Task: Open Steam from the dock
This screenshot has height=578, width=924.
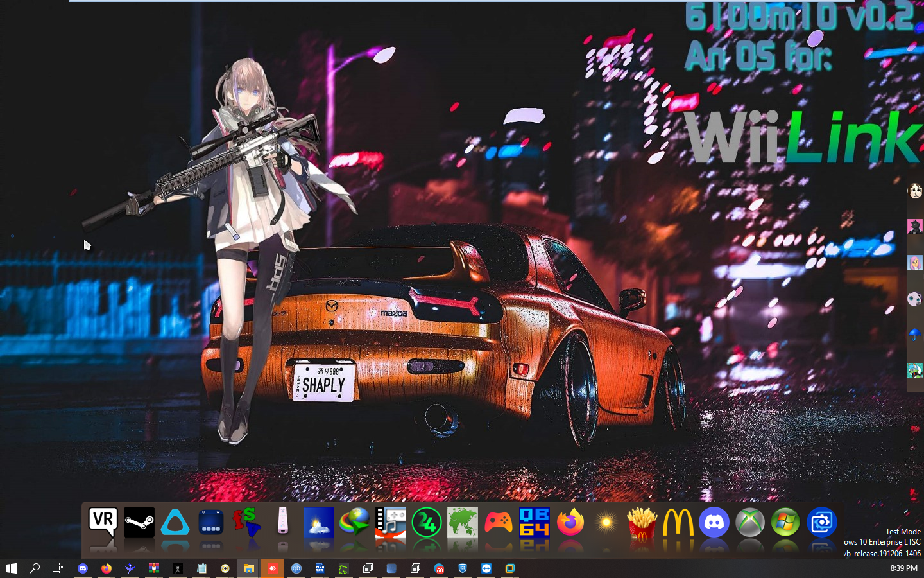Action: point(139,522)
